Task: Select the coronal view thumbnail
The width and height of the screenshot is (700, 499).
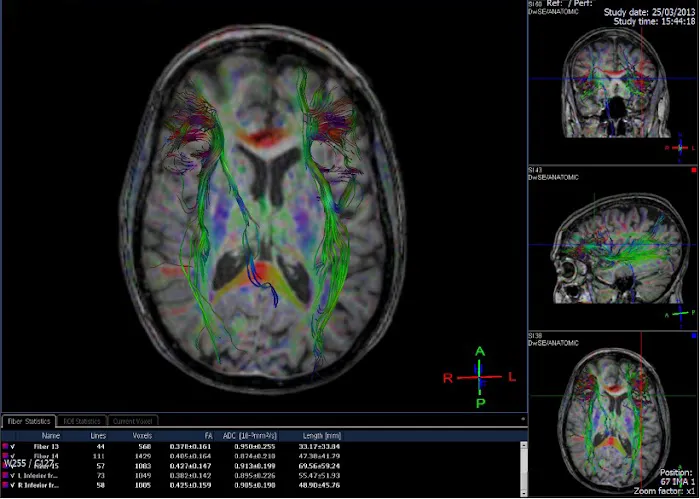Action: 614,83
